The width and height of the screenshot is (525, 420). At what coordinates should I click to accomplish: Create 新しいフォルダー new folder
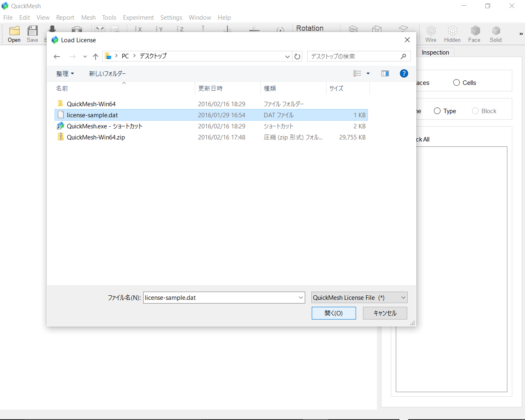coord(107,74)
